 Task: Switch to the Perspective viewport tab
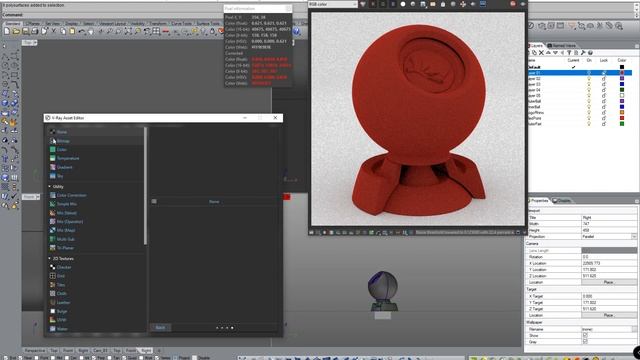[35, 351]
